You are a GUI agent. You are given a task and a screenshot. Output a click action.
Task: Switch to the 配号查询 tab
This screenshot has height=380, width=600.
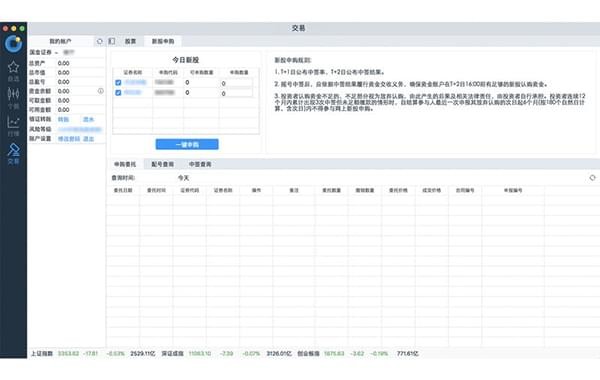163,164
